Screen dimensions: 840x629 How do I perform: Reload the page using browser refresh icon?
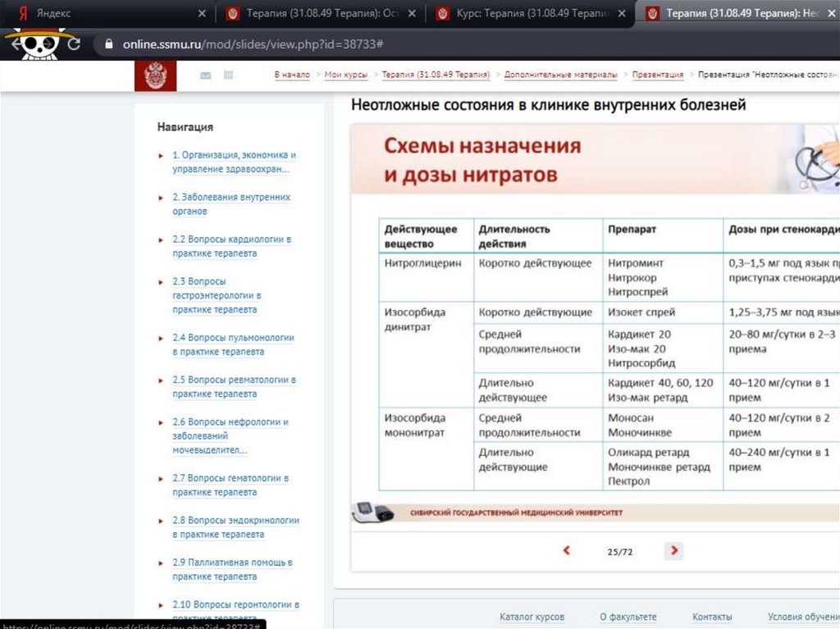click(74, 44)
